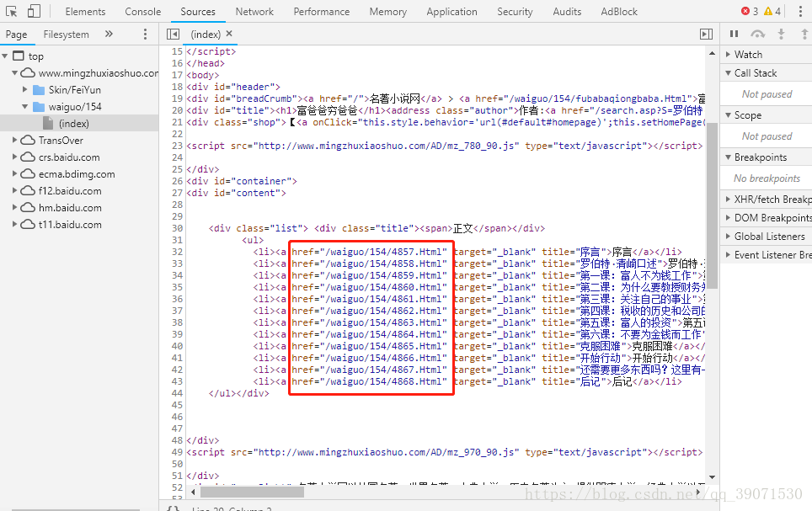Image resolution: width=812 pixels, height=511 pixels.
Task: Click the step over function call icon
Action: click(x=757, y=35)
